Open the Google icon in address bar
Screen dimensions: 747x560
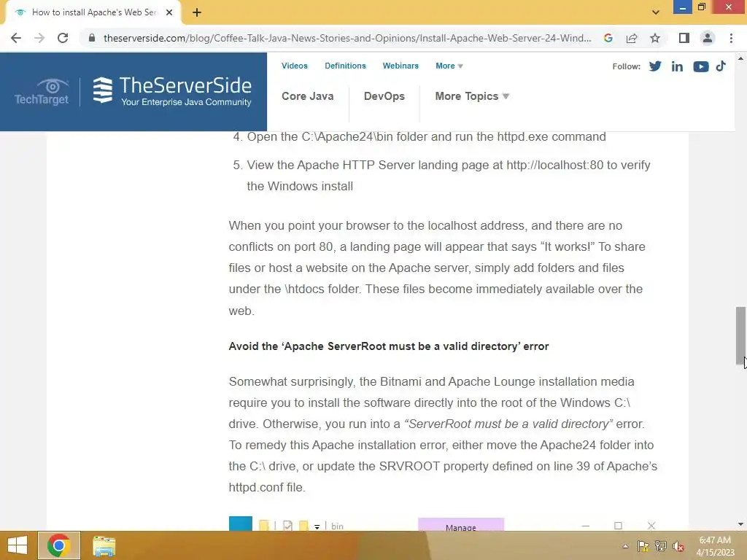[x=608, y=38]
